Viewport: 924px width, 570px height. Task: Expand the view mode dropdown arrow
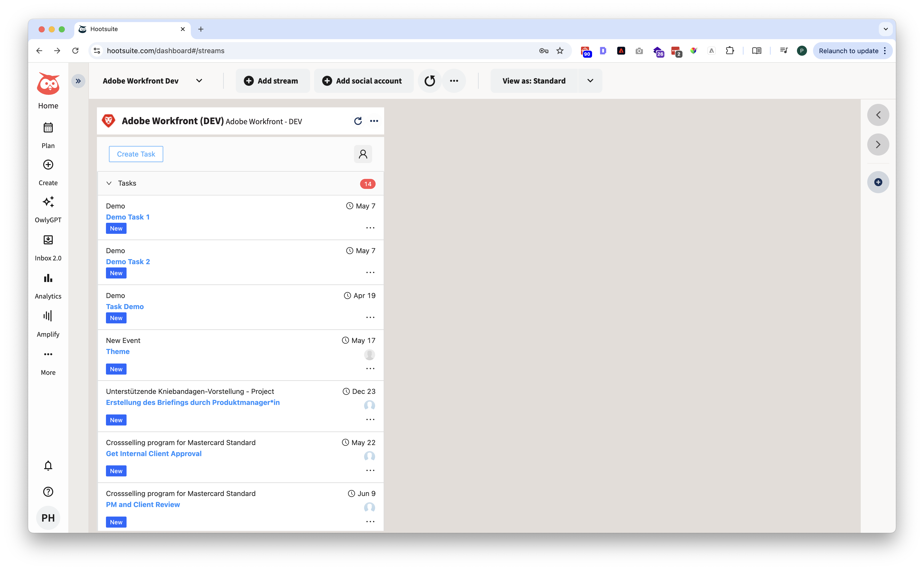click(591, 81)
